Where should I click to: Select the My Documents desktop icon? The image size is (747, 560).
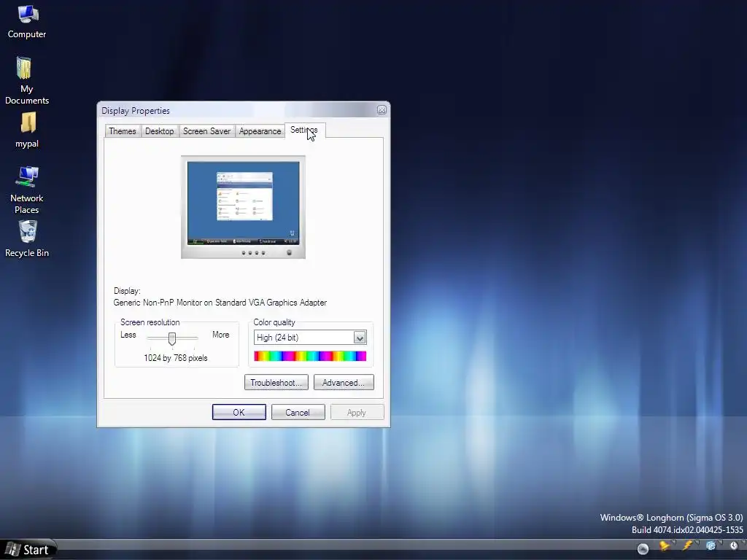[x=27, y=80]
